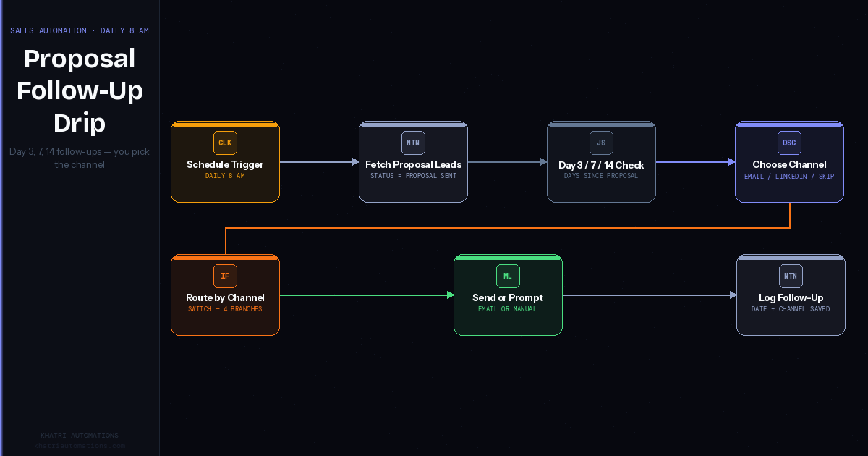
Task: Select the Proposal Follow-Up Drip title
Action: pyautogui.click(x=79, y=90)
